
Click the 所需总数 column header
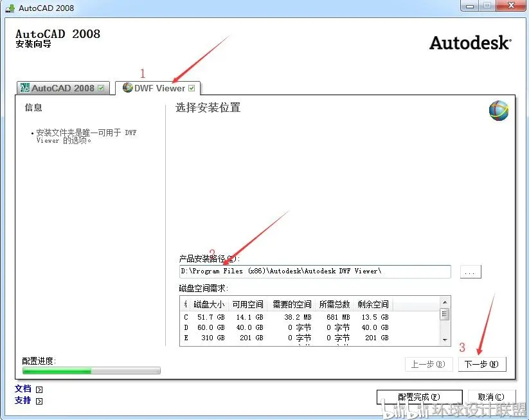334,304
